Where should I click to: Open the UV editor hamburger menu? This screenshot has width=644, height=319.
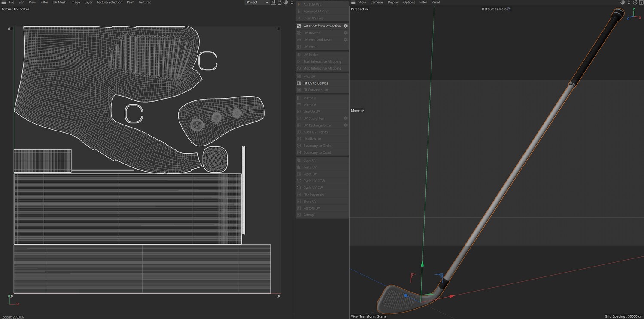pyautogui.click(x=4, y=3)
